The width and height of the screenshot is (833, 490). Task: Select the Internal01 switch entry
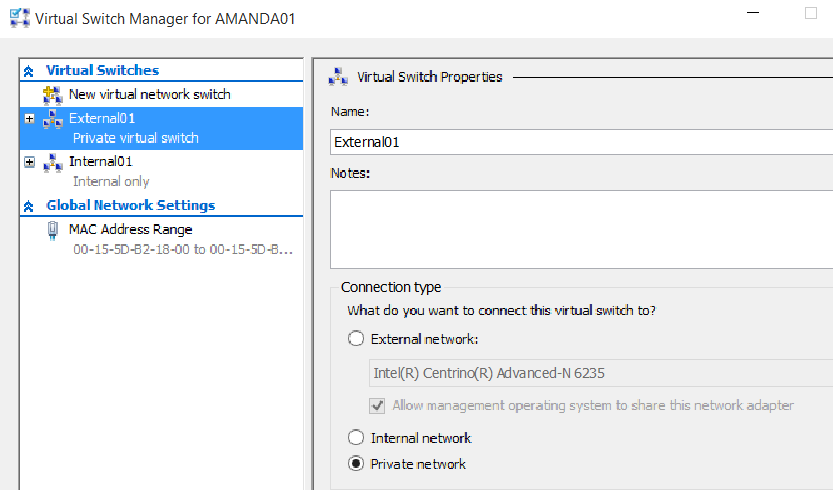point(101,162)
